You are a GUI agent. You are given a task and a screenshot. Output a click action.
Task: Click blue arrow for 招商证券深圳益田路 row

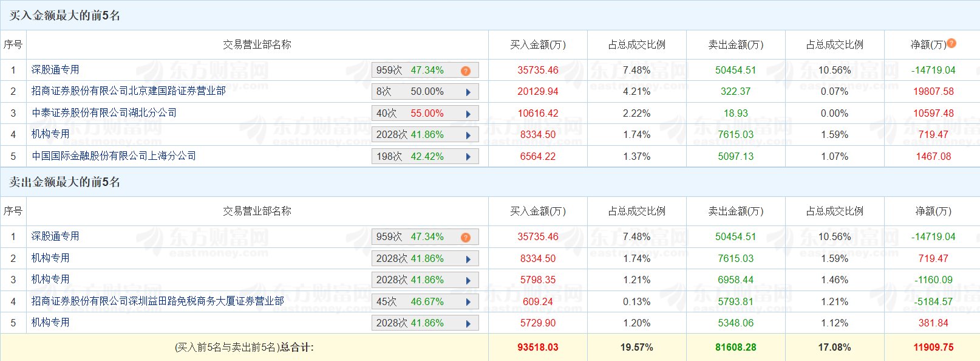click(x=468, y=302)
